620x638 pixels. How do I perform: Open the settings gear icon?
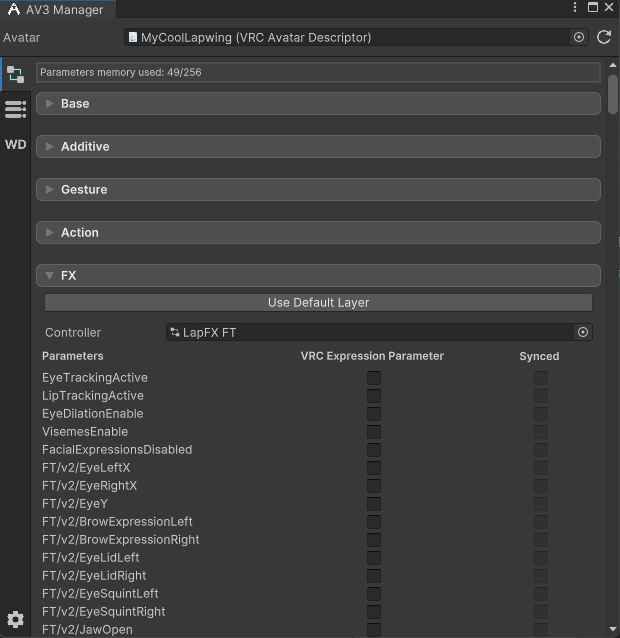(15, 619)
